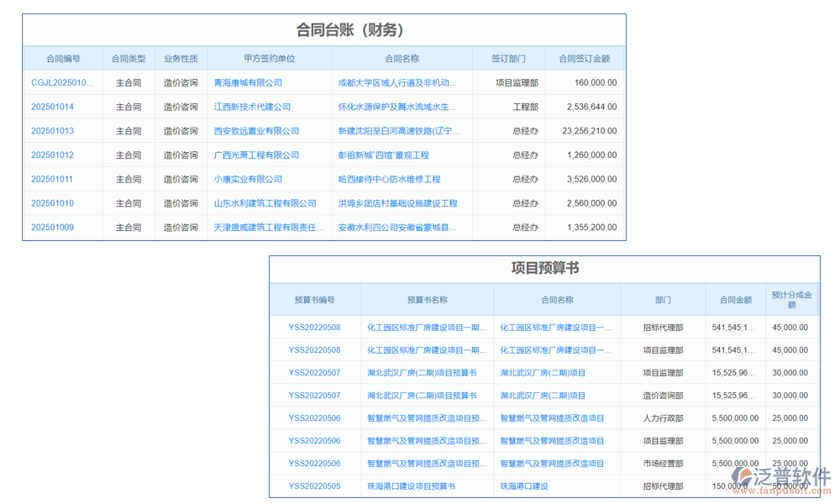Open 山东水利建筑工程有限公司 company link

(265, 202)
